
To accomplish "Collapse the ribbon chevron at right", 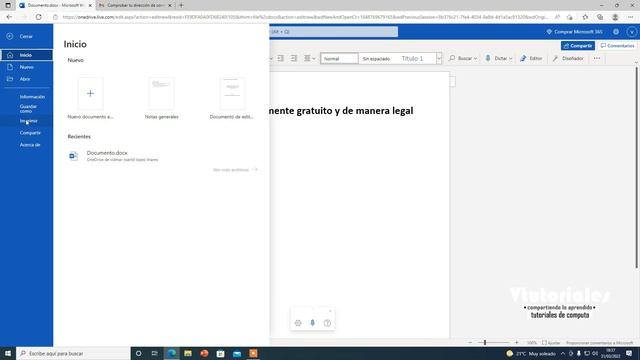I will tap(636, 63).
